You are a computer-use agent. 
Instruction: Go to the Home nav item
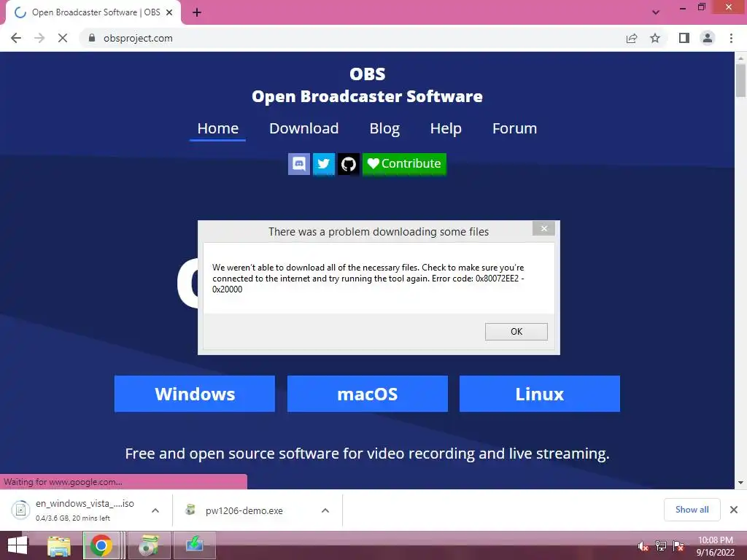pos(217,128)
